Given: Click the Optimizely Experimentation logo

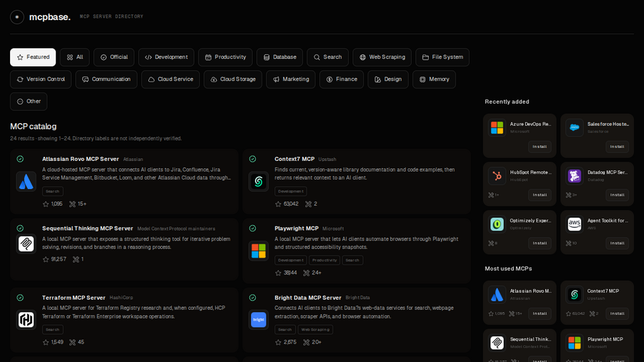Looking at the screenshot, I should pyautogui.click(x=497, y=224).
